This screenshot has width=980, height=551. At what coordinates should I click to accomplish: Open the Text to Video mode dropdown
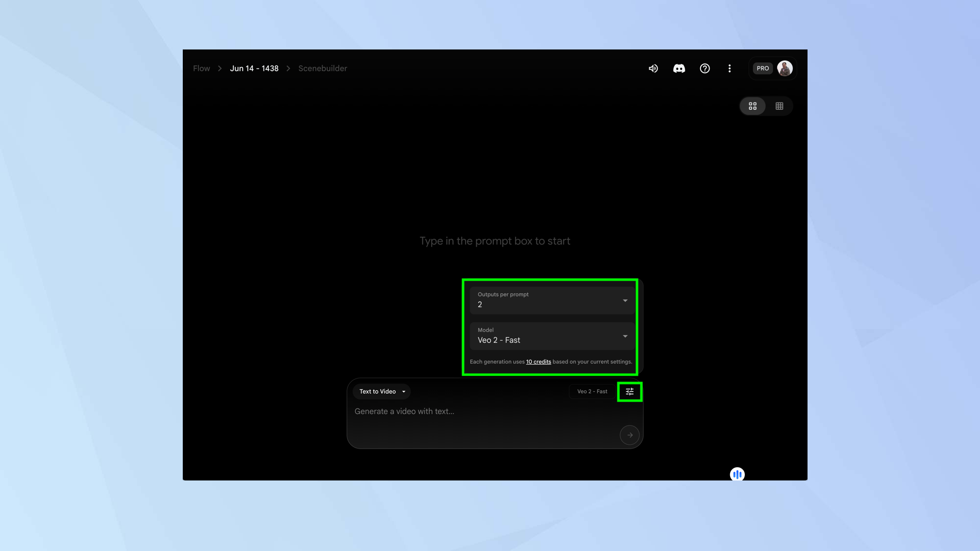point(382,391)
